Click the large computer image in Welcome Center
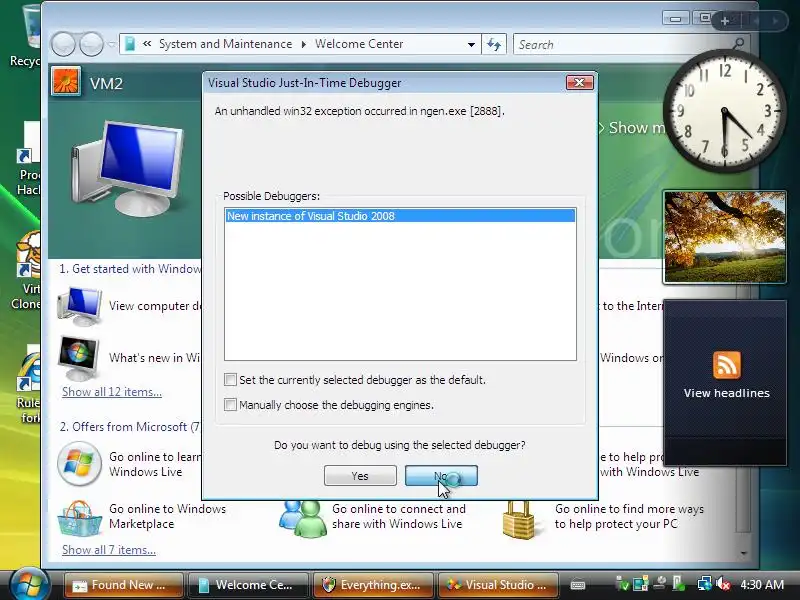The width and height of the screenshot is (800, 600). (127, 168)
